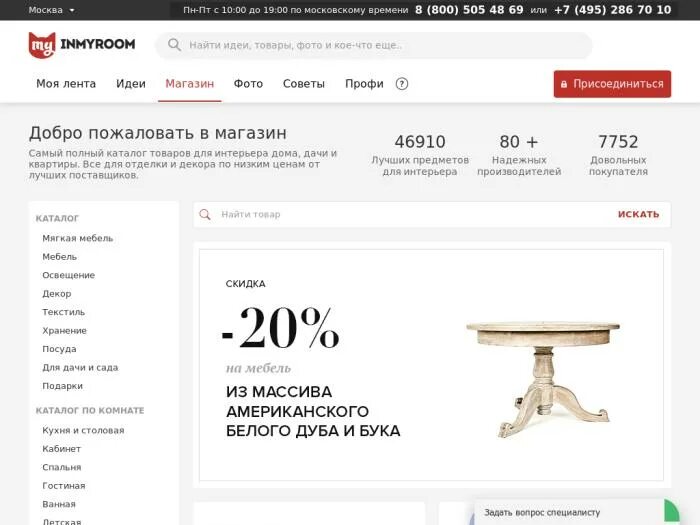Click the green chat widget icon

pyautogui.click(x=672, y=512)
